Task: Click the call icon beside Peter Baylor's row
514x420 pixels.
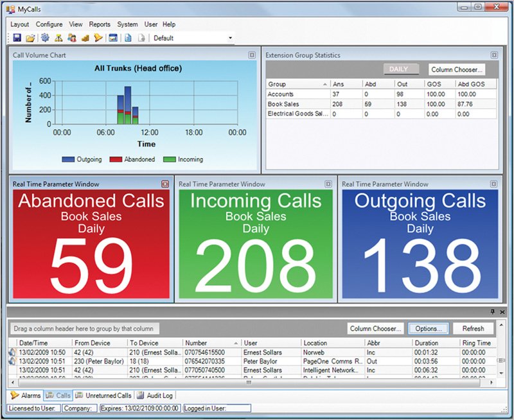Action: click(x=12, y=362)
